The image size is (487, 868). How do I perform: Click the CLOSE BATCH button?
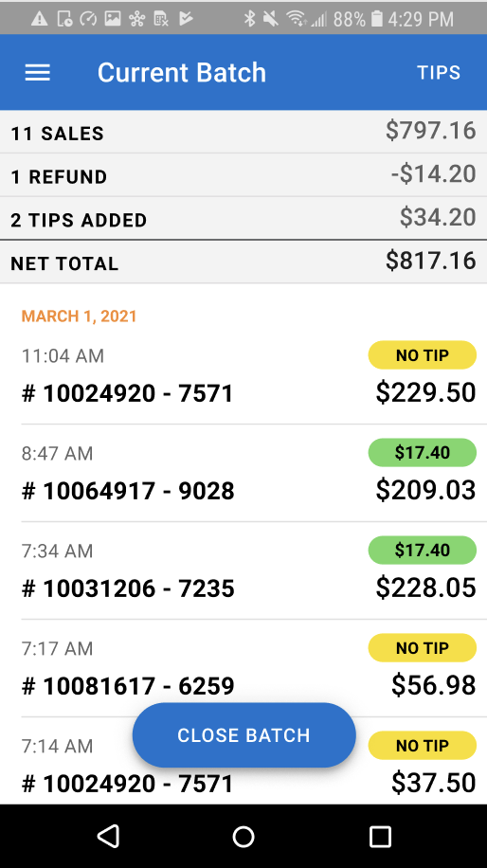click(244, 735)
